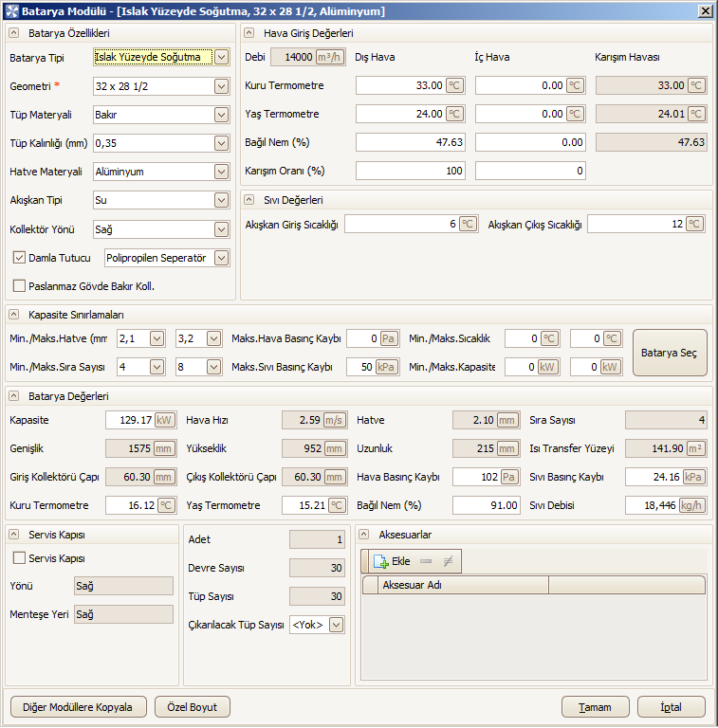Collapse the Servis Kapısı section

(x=14, y=535)
